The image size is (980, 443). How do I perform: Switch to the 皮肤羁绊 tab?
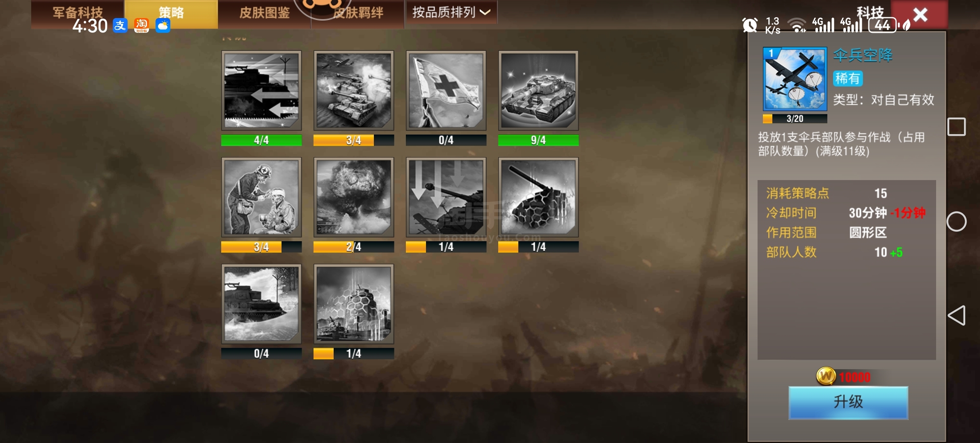pyautogui.click(x=358, y=13)
